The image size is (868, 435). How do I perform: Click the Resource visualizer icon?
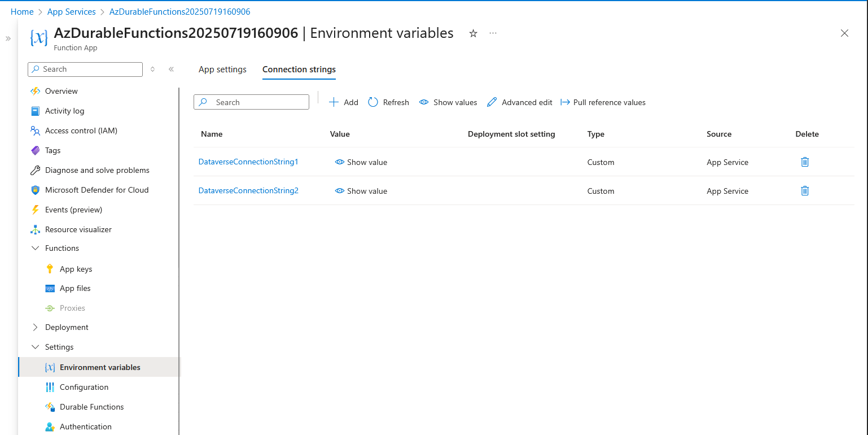pyautogui.click(x=35, y=229)
